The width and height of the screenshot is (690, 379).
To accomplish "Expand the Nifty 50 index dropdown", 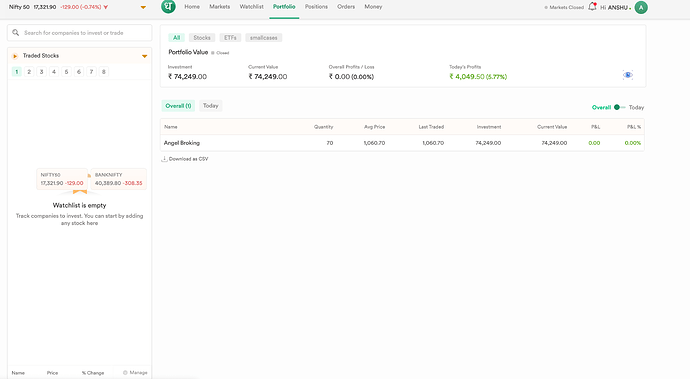I will (x=143, y=7).
